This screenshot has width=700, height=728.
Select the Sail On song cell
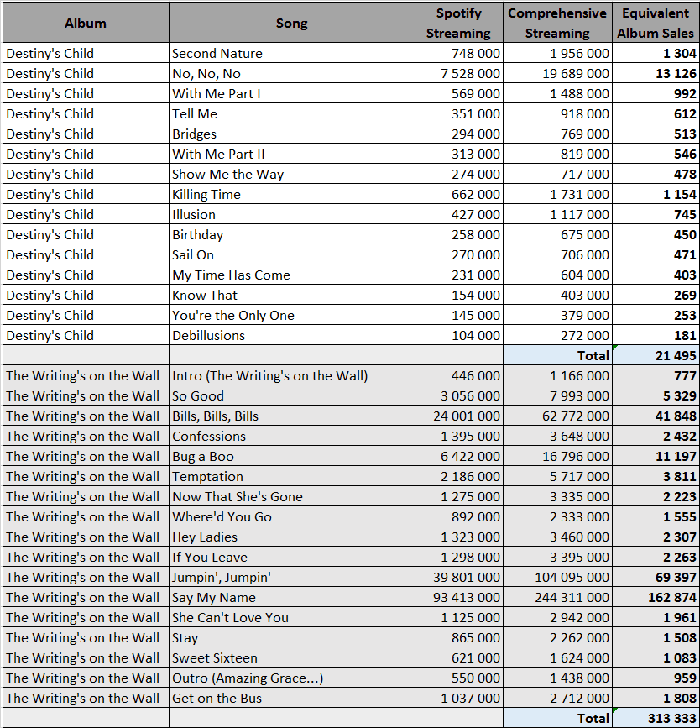[x=292, y=254]
